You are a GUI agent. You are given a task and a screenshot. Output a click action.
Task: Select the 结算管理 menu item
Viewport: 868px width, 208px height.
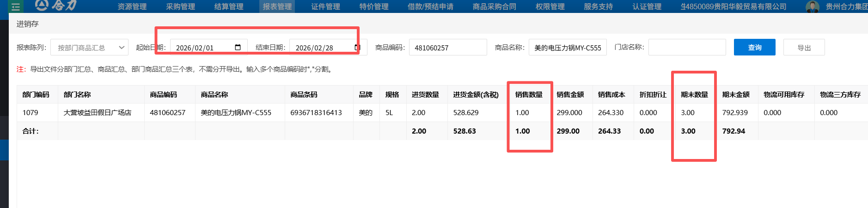229,6
